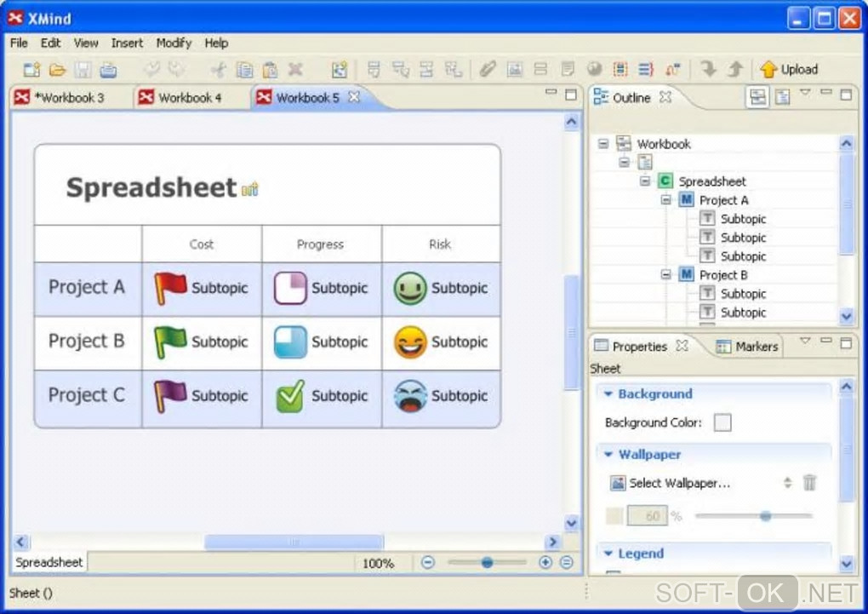The image size is (868, 614).
Task: Collapse Project A in the Outline tree
Action: click(x=666, y=200)
